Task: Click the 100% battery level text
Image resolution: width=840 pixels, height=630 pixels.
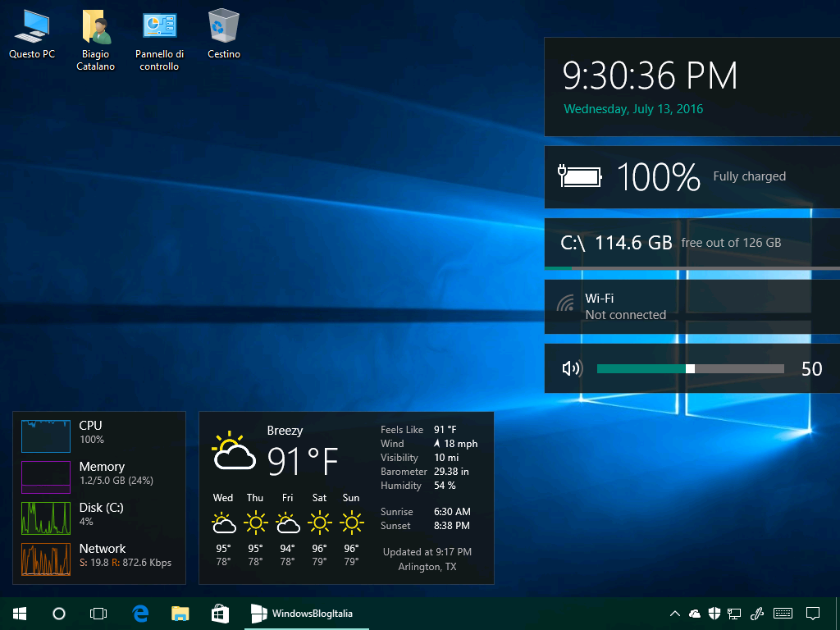Action: [659, 177]
